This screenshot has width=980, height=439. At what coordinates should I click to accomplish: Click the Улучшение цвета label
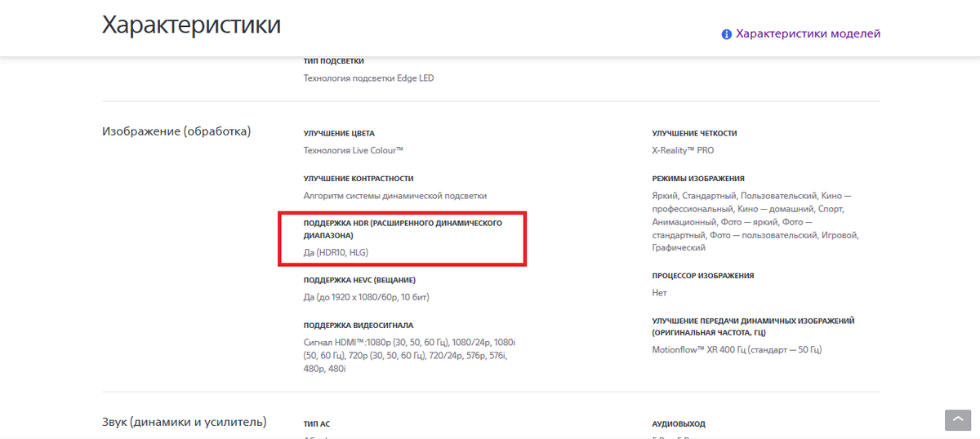click(x=339, y=133)
